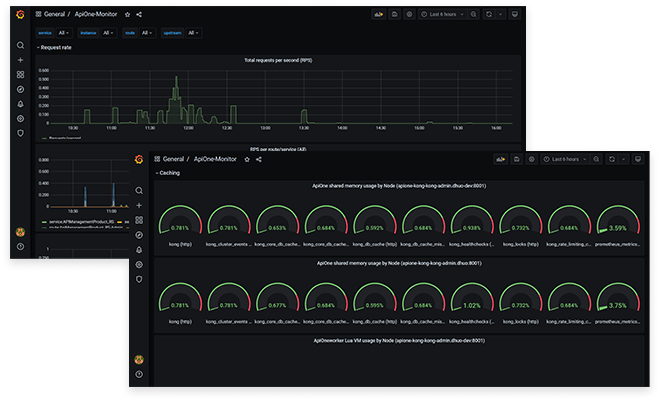
Task: Star the dashboard in the back window
Action: coord(127,14)
